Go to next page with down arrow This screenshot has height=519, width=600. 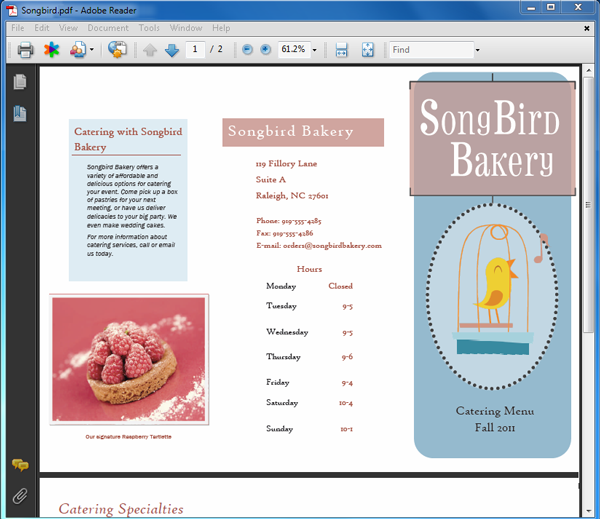tap(172, 50)
